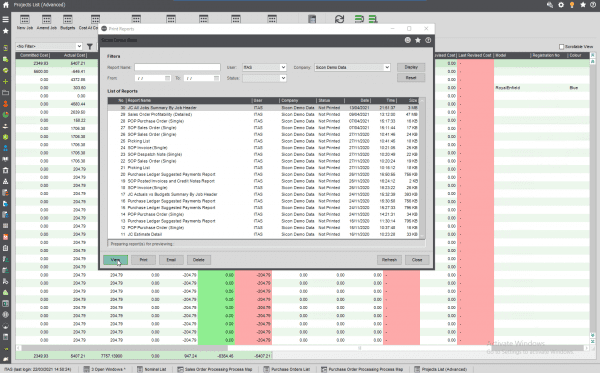Switch to Nominal List tab in the bottom bar

152,369
